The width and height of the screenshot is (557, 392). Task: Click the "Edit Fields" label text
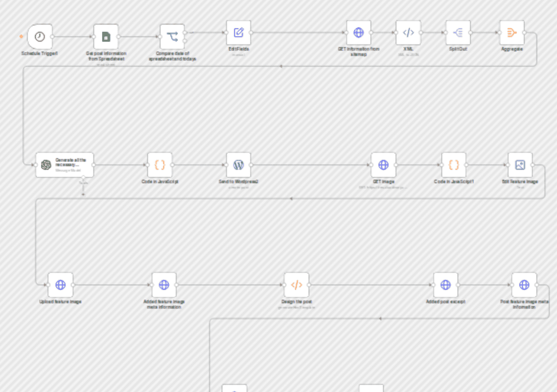tap(239, 49)
